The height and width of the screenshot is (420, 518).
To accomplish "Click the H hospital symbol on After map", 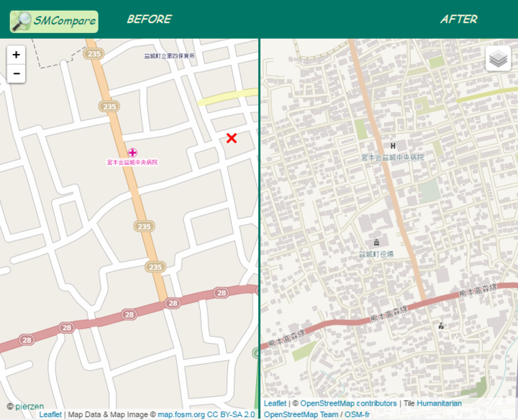I will 393,146.
